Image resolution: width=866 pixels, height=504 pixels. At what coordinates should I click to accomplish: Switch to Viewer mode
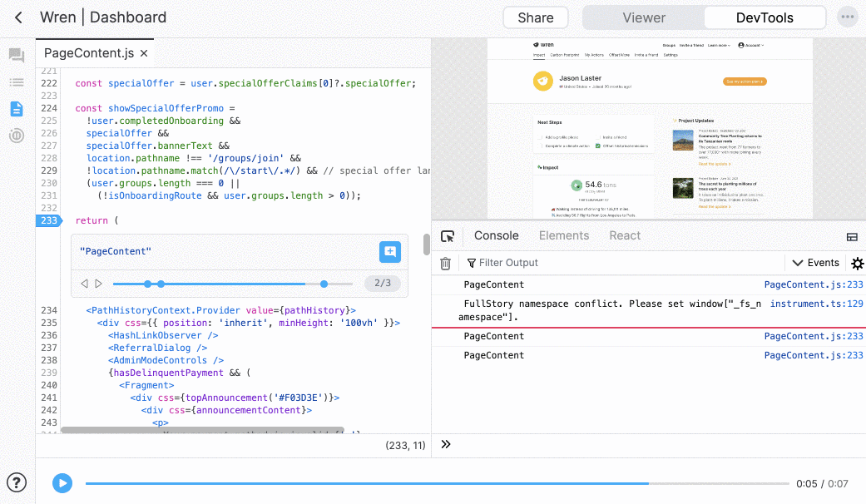643,17
